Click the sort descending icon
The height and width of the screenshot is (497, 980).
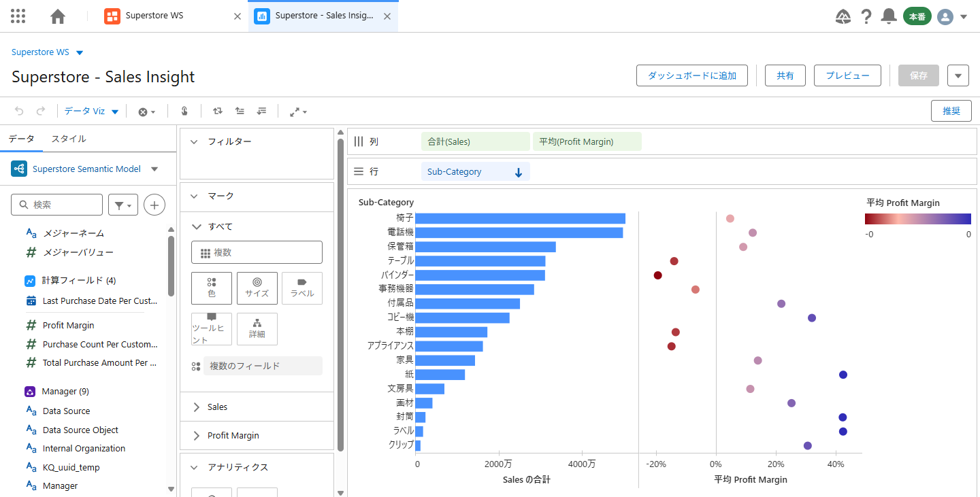(x=261, y=111)
